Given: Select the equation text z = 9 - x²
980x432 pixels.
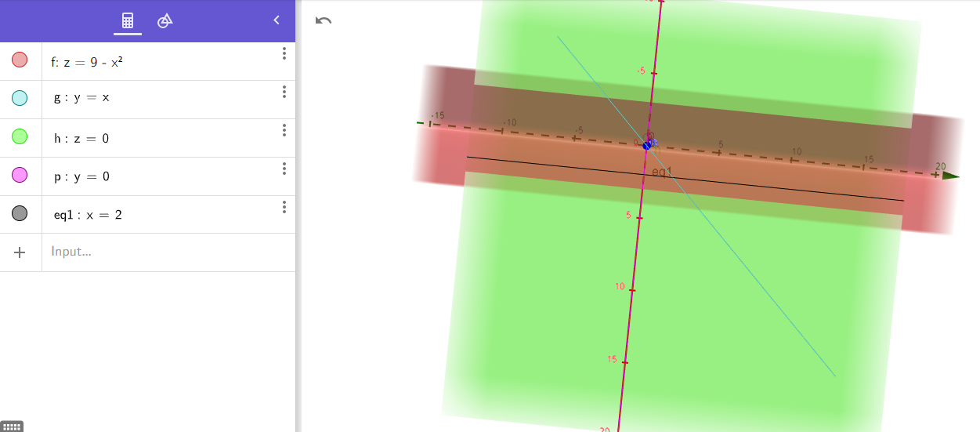Looking at the screenshot, I should (92, 62).
